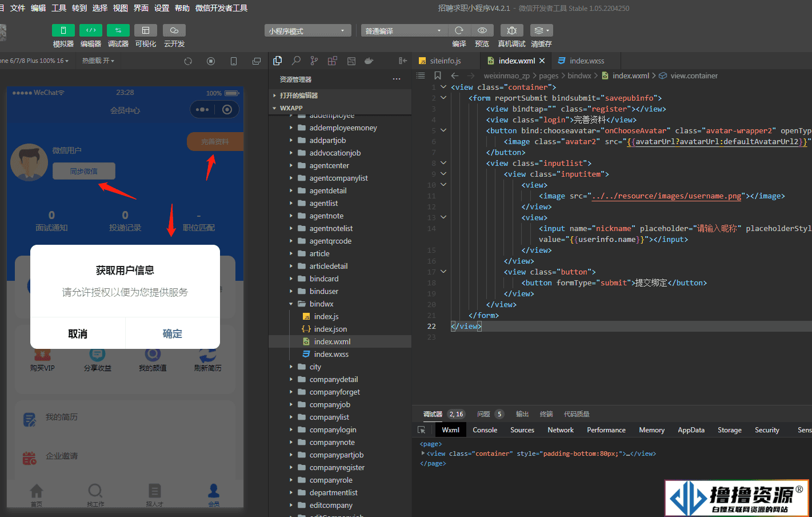The image size is (812, 517).
Task: Open the search icon in sidebar
Action: coord(296,61)
